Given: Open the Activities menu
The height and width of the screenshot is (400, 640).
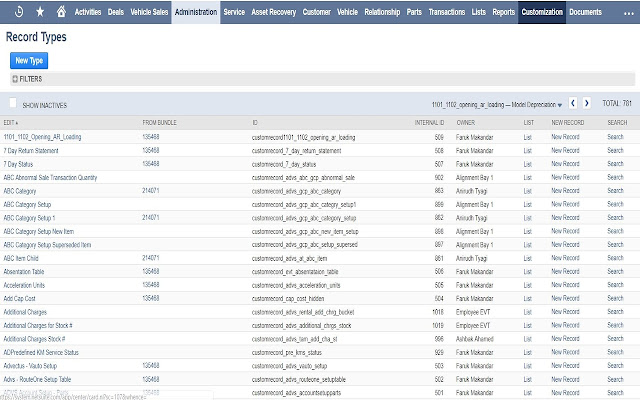Looking at the screenshot, I should tap(88, 12).
